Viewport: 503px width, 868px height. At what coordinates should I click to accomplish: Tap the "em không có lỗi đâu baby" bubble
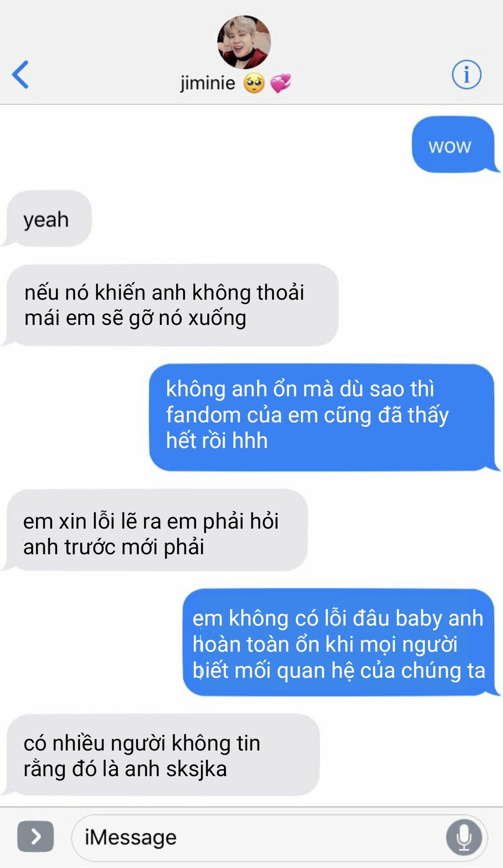[339, 642]
